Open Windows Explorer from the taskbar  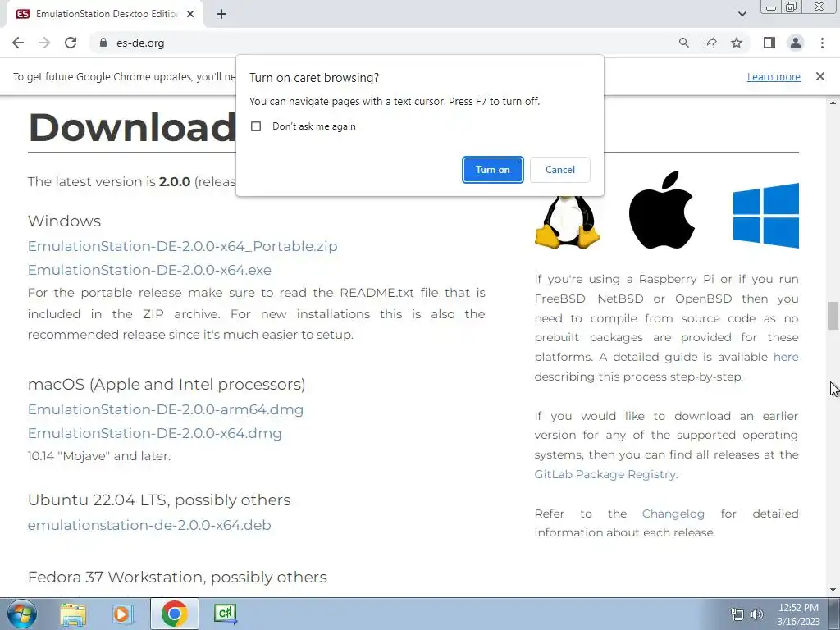coord(73,614)
